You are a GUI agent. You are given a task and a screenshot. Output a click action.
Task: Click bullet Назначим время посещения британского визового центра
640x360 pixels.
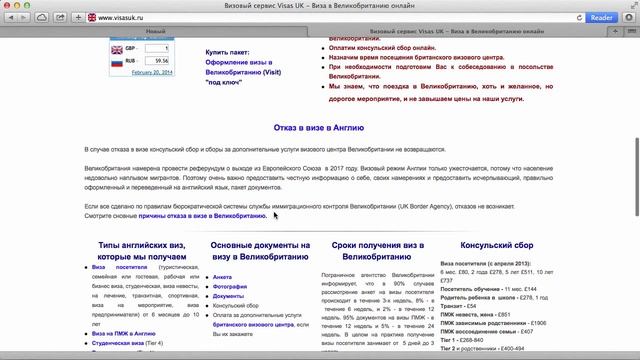(417, 58)
